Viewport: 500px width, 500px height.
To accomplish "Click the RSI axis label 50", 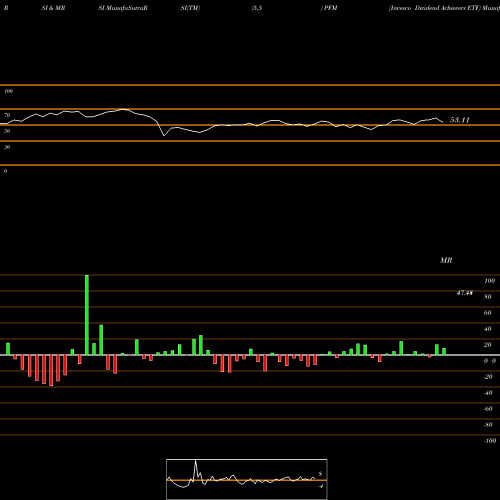I will [x=7, y=131].
